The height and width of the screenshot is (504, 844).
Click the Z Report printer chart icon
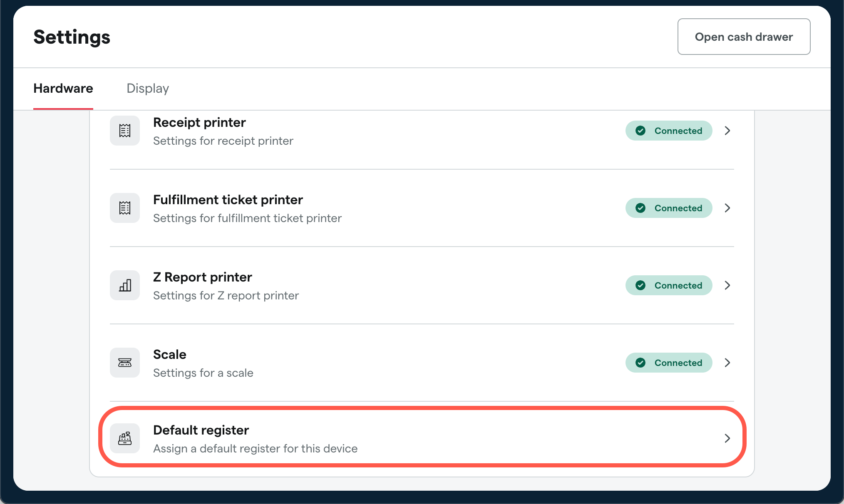pos(125,285)
